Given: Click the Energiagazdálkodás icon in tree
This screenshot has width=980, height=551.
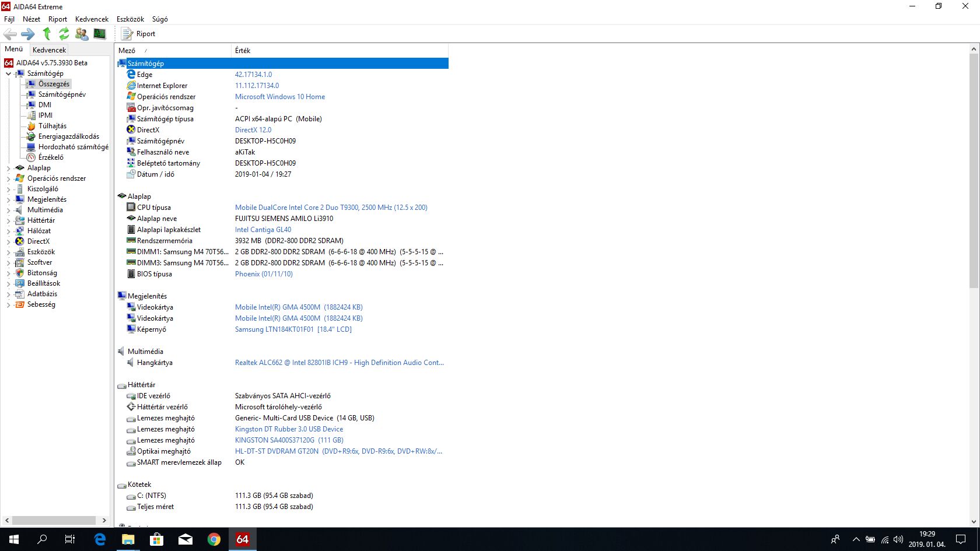Looking at the screenshot, I should tap(31, 136).
